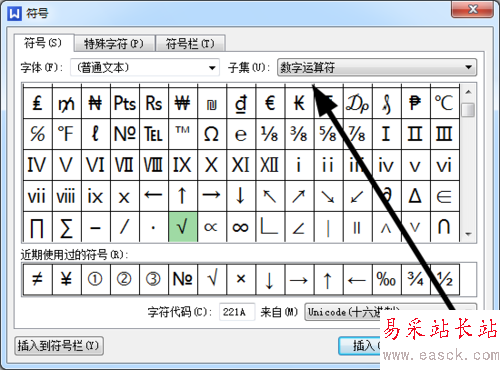The image size is (500, 370).
Task: Choose ¾ fraction from recent symbols
Action: [415, 279]
